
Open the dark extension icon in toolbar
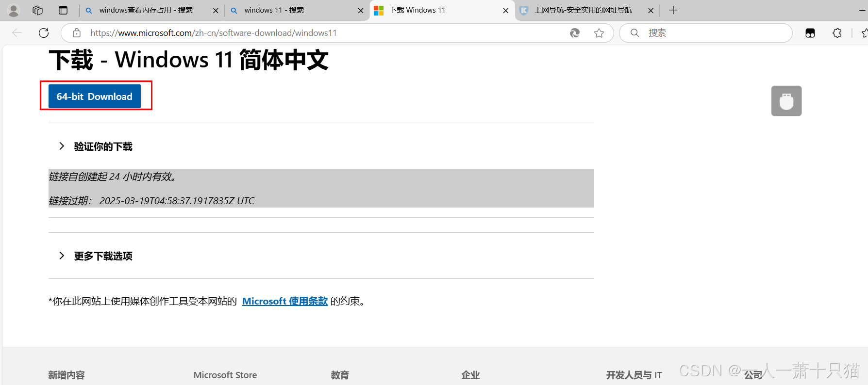[x=810, y=33]
